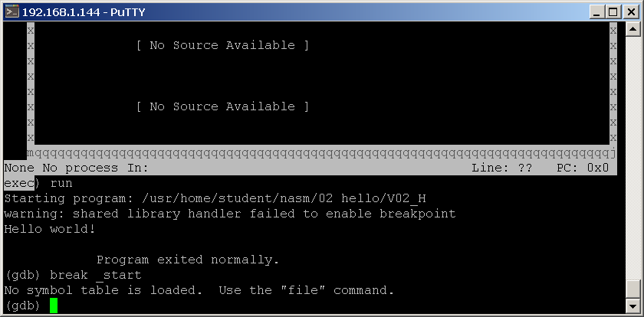Click the Starting program path line

pos(215,198)
